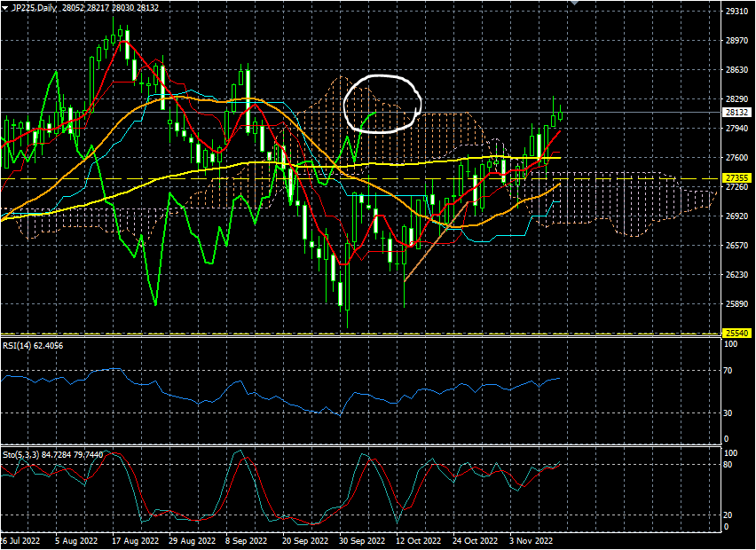Click the 28290 price axis value
Image resolution: width=756 pixels, height=550 pixels.
point(736,98)
